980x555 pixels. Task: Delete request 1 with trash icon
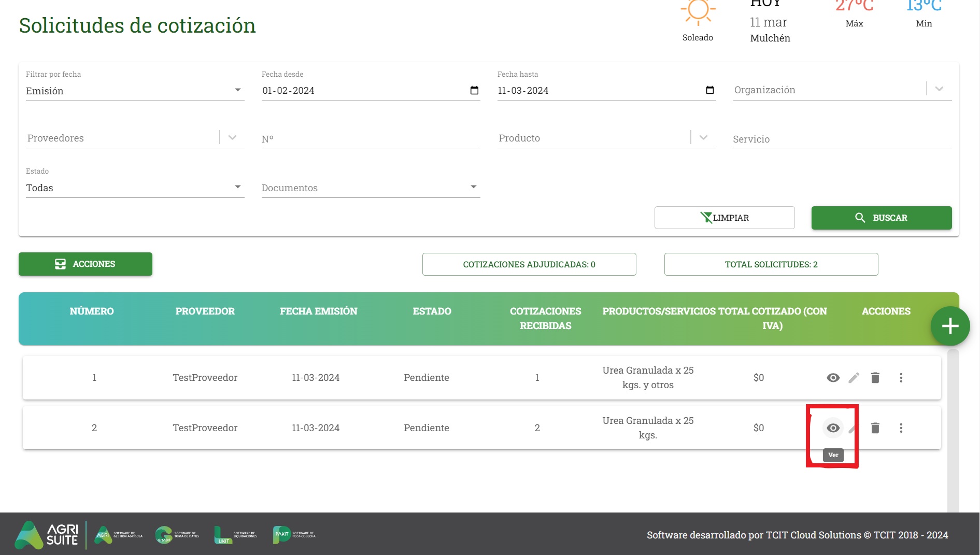(875, 378)
